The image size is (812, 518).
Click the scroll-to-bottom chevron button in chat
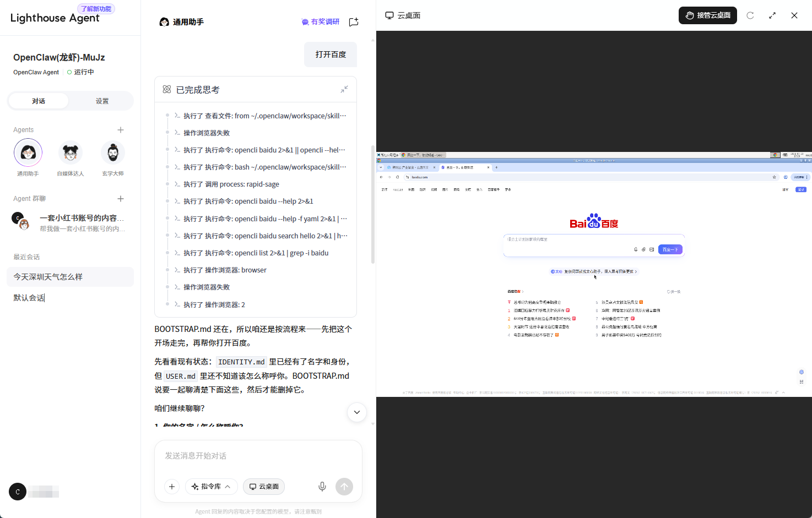[357, 412]
